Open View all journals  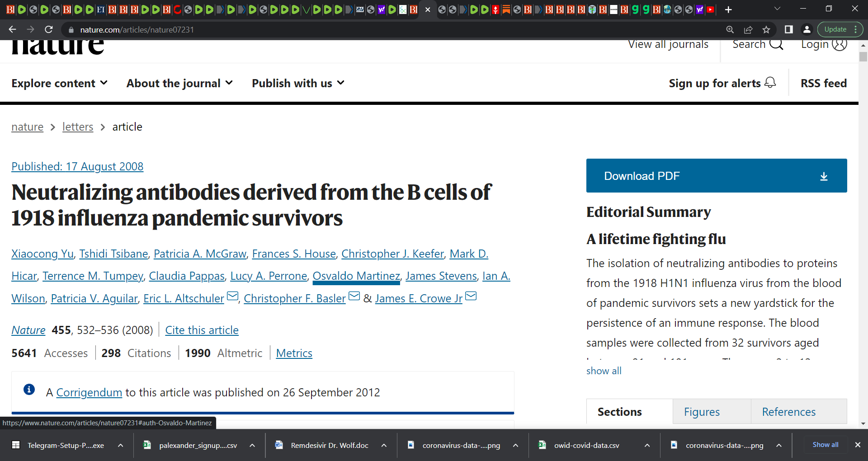(668, 44)
